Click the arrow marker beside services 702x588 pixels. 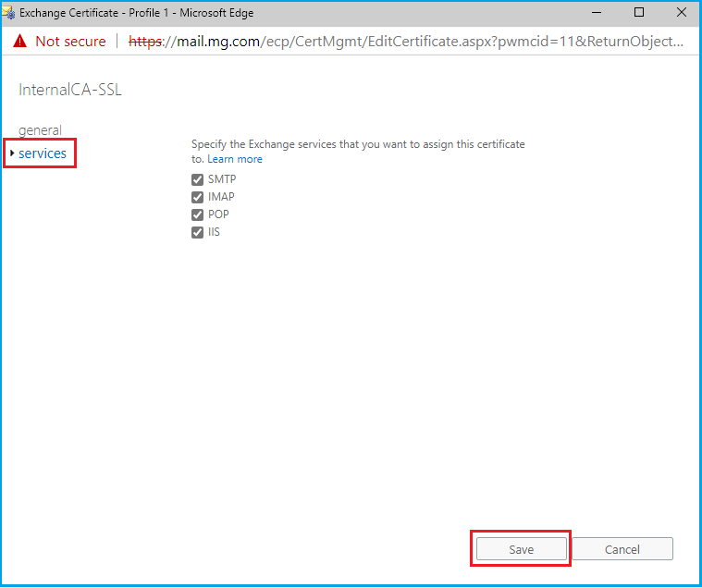click(x=12, y=153)
